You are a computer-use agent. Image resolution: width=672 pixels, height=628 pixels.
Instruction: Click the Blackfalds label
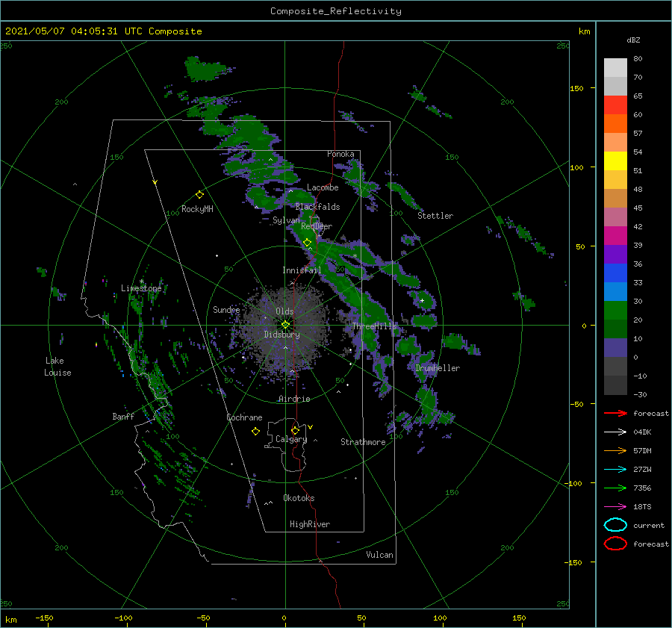point(317,207)
